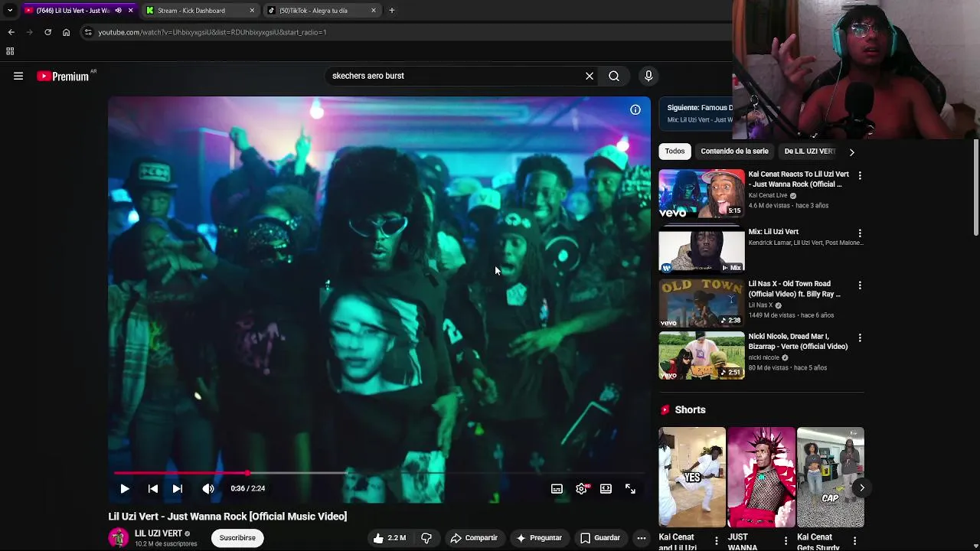
Task: Click the page vertical scrollbar
Action: tap(976, 187)
